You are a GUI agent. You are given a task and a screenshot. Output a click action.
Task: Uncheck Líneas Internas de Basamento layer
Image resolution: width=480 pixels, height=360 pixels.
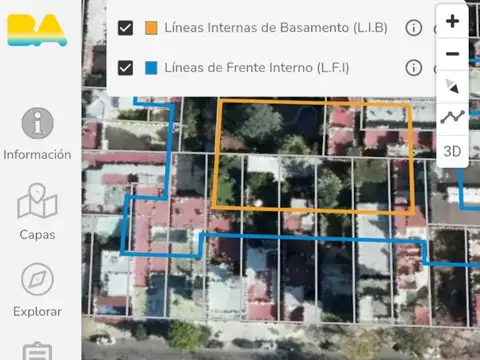(x=125, y=28)
